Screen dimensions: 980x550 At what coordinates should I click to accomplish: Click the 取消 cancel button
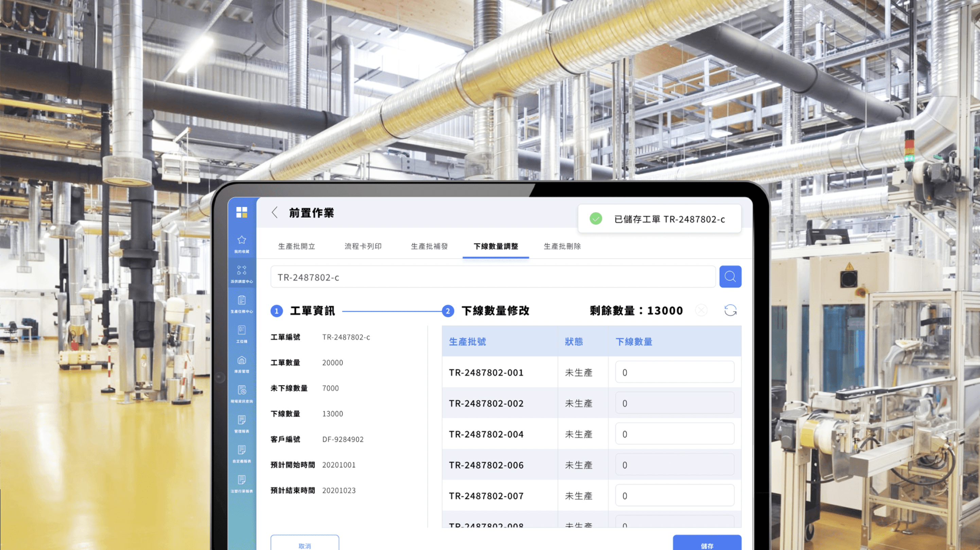(305, 544)
